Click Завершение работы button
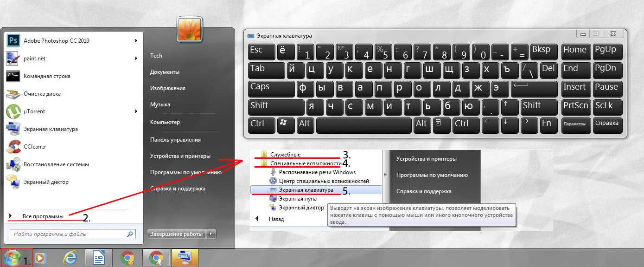Viewport: 644px width, 267px height. (177, 234)
